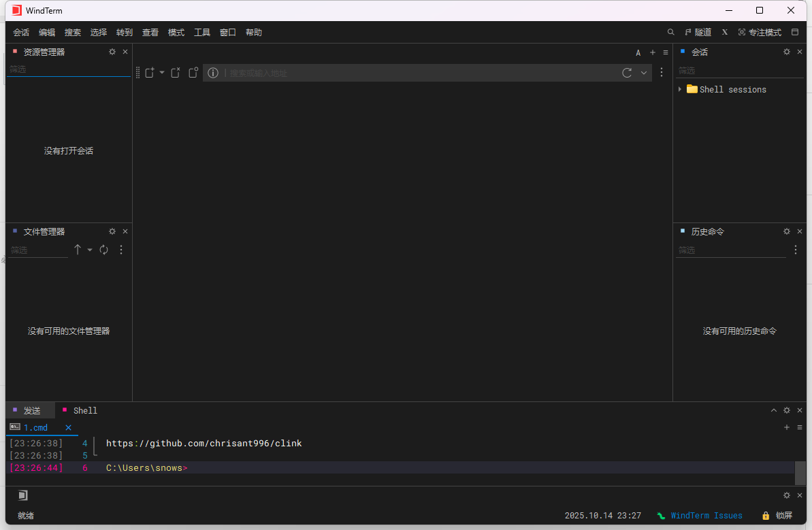Refresh the file manager panel
The height and width of the screenshot is (530, 812).
[x=104, y=250]
